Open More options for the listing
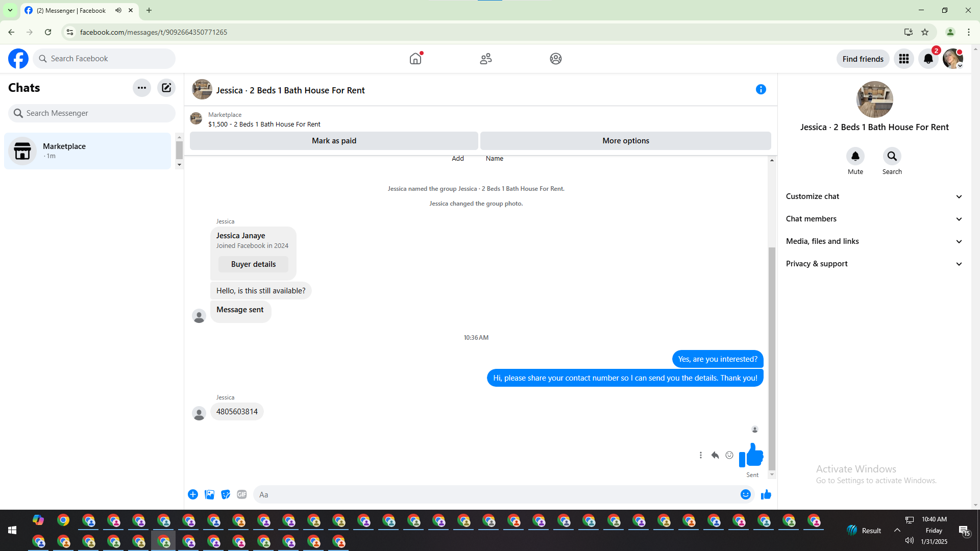The image size is (980, 551). click(x=626, y=141)
